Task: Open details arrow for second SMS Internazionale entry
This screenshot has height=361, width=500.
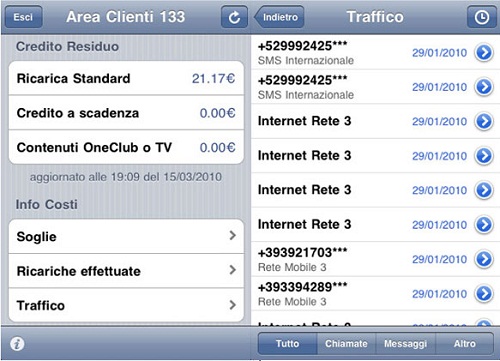Action: click(484, 87)
